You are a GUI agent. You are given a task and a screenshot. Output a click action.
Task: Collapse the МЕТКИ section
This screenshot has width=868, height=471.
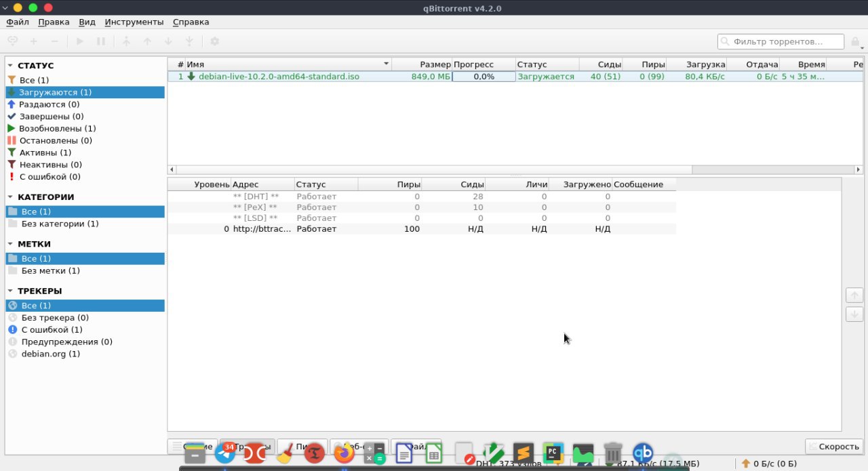tap(10, 244)
